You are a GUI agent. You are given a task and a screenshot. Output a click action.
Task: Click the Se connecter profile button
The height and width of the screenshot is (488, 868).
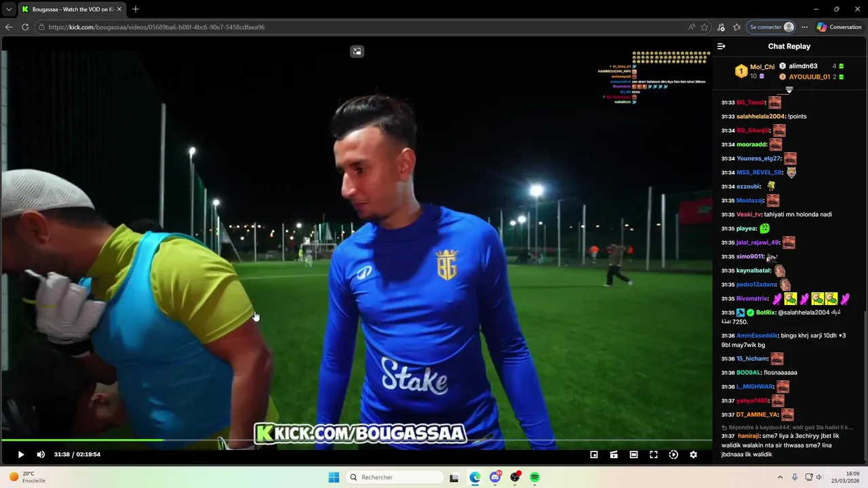[772, 27]
